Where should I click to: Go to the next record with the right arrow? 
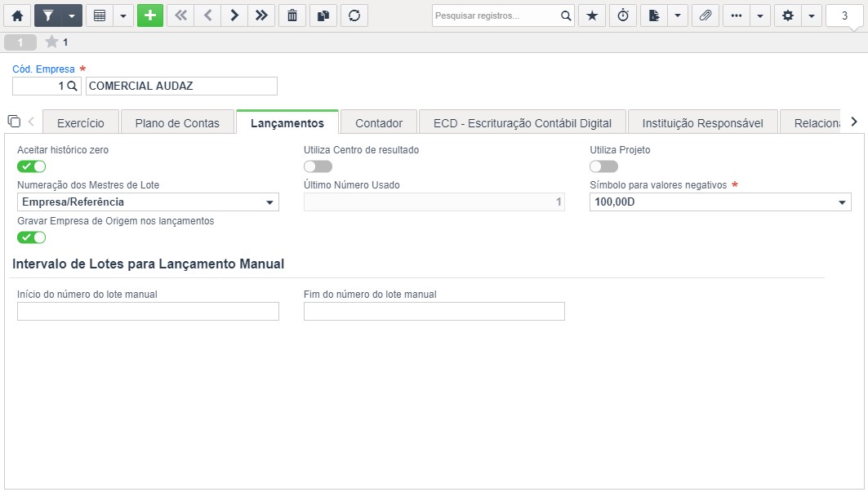[x=234, y=16]
